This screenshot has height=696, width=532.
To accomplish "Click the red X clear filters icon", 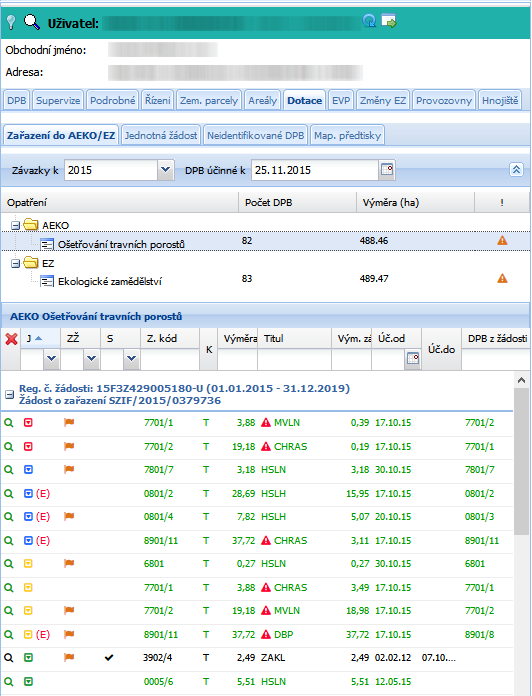I will click(x=11, y=339).
